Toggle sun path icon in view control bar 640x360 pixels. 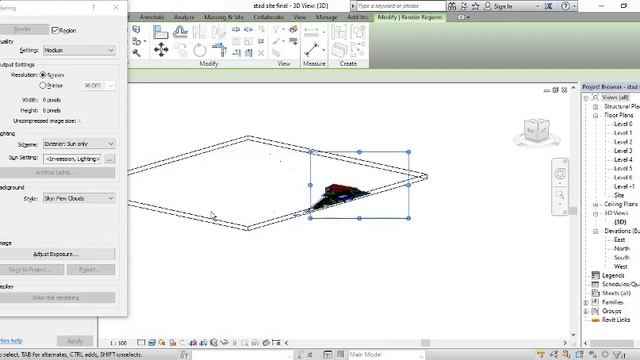coord(162,343)
